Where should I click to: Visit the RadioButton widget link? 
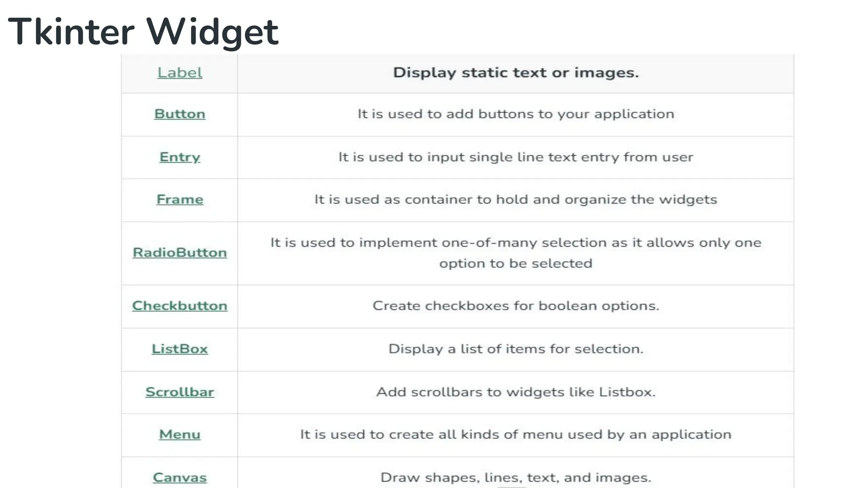pos(180,253)
